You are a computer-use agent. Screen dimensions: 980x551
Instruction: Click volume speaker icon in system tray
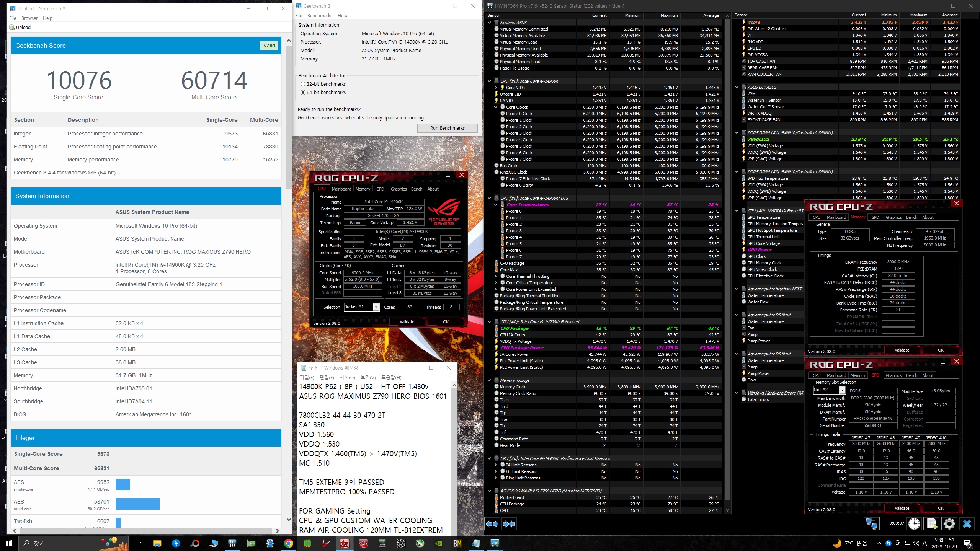916,543
